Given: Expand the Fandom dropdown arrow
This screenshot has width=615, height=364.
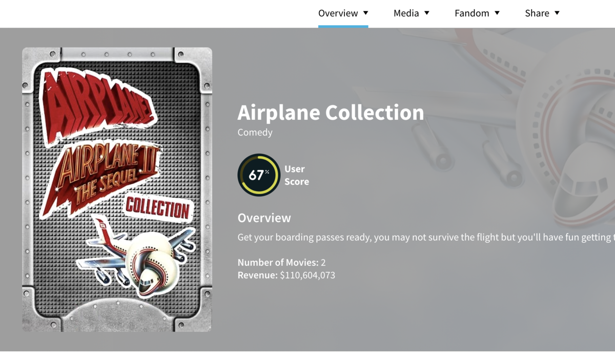Looking at the screenshot, I should (x=497, y=13).
